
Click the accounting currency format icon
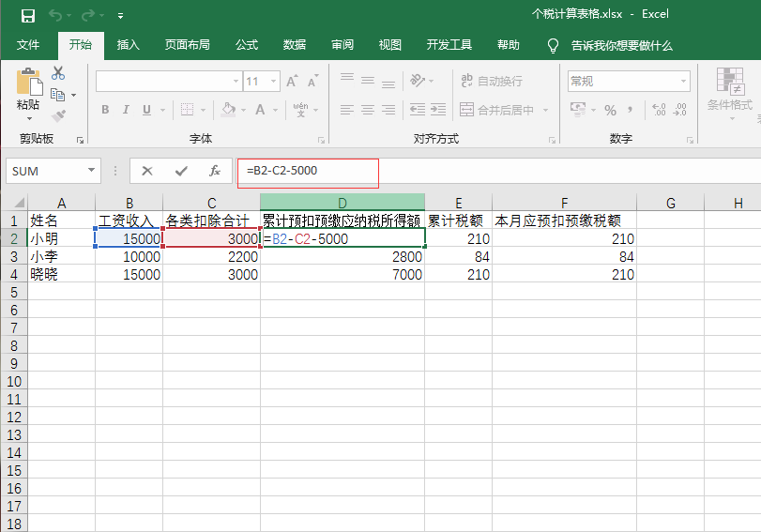click(x=577, y=110)
